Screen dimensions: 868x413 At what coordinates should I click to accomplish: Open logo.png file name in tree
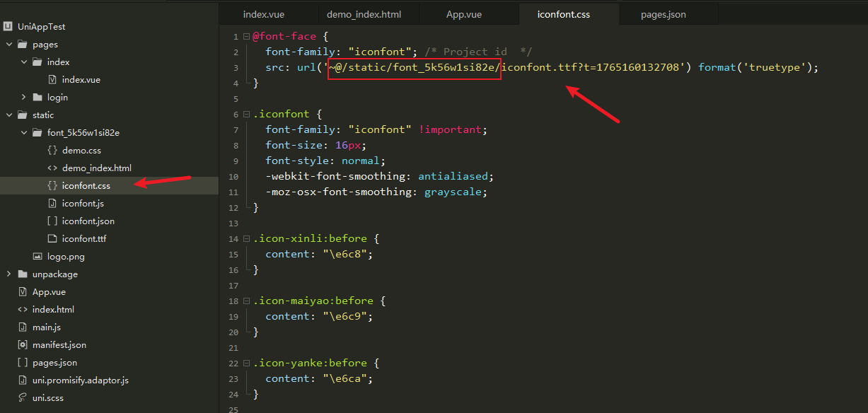pos(66,256)
